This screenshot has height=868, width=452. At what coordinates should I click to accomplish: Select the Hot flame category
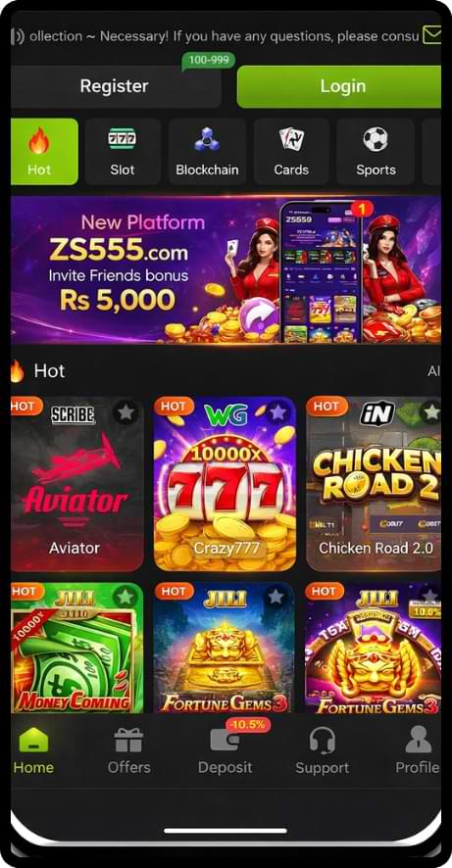(x=44, y=152)
